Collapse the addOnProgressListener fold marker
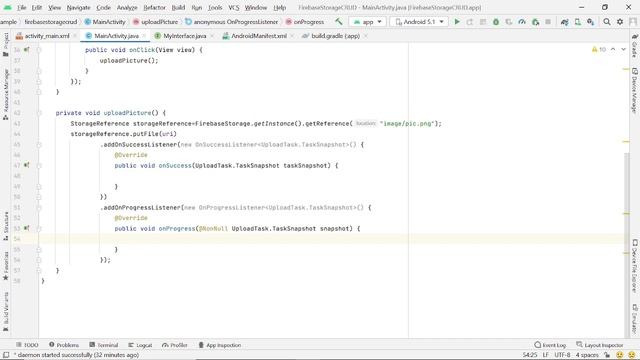This screenshot has width=640, height=360. click(39, 207)
